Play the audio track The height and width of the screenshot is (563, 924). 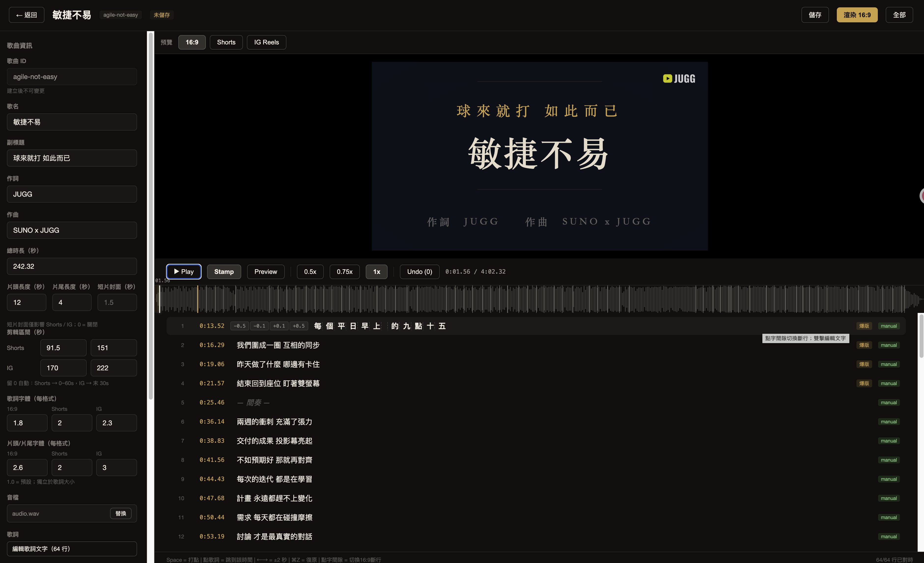[x=184, y=272]
